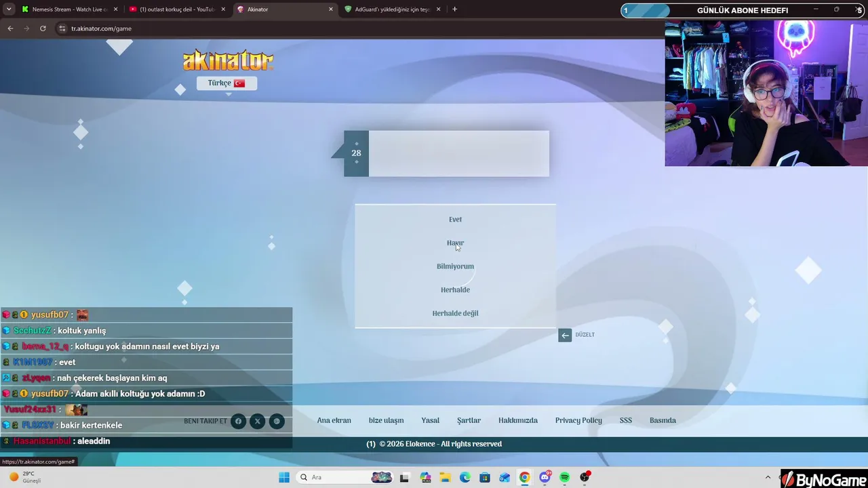Open Microsoft Store from the taskbar
The height and width of the screenshot is (488, 868).
click(x=485, y=477)
